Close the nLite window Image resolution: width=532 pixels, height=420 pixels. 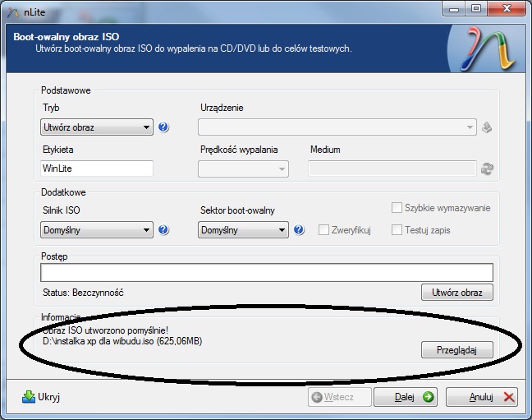507,9
